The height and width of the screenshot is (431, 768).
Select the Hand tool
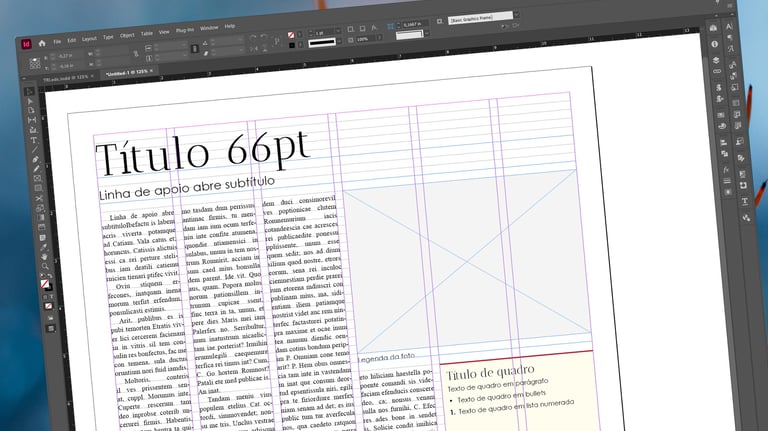tap(45, 257)
